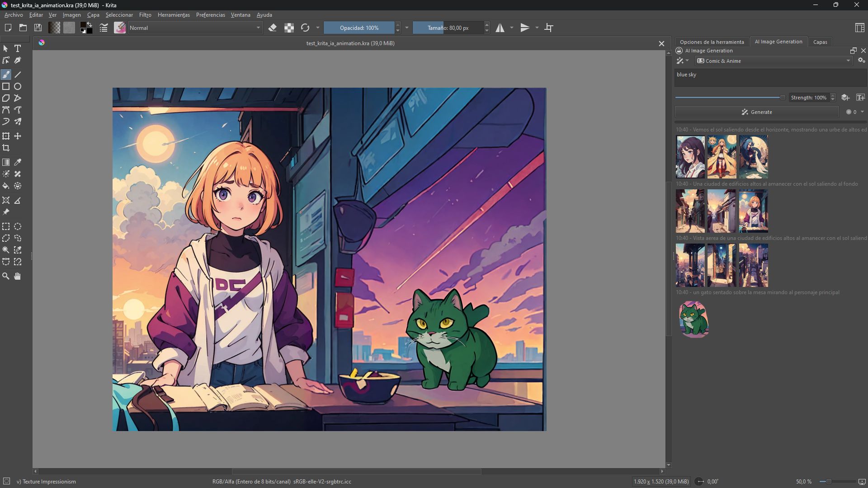868x488 pixels.
Task: Select the Zoom tool
Action: coord(6,276)
